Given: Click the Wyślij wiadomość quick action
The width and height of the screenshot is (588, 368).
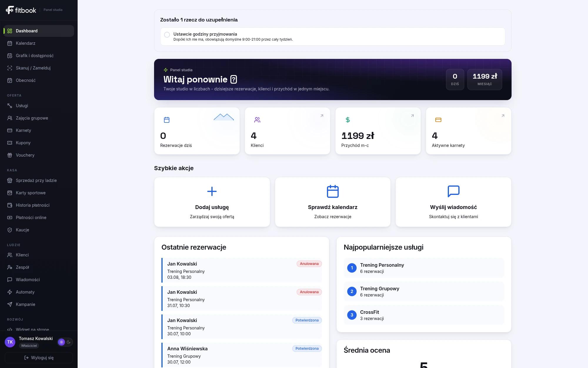Looking at the screenshot, I should (x=453, y=202).
